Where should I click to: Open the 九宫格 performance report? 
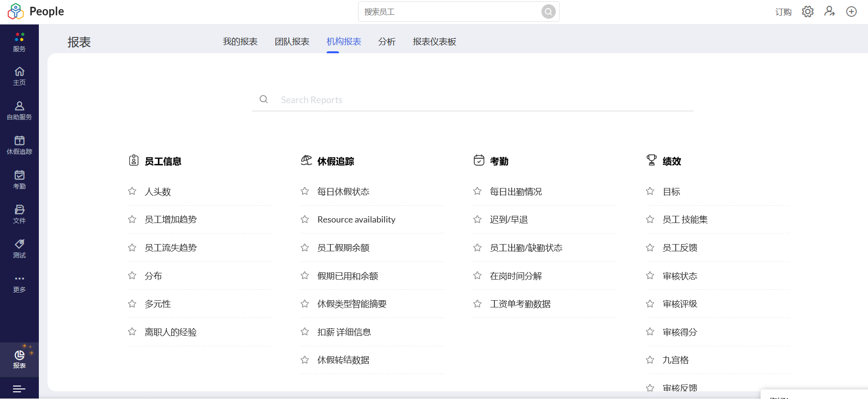tap(676, 360)
